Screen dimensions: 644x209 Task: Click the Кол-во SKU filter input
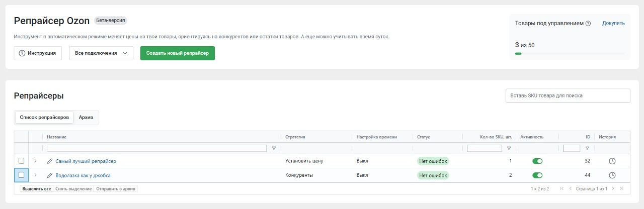(484, 148)
